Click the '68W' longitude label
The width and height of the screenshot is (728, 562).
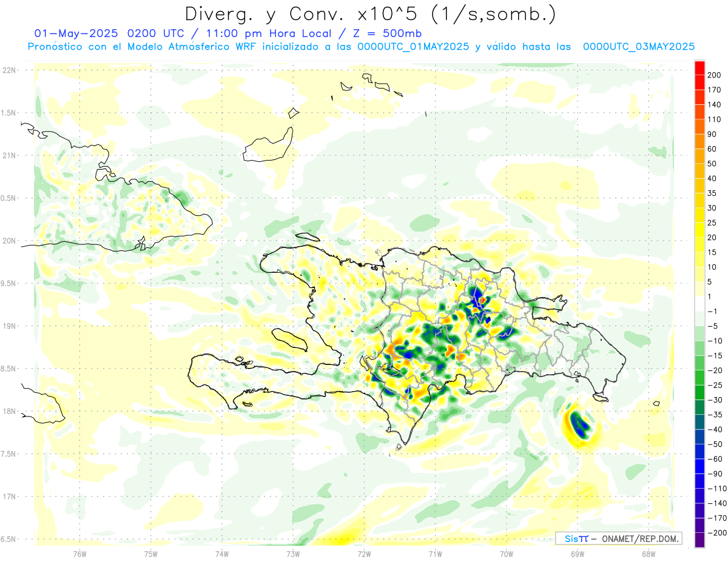coord(648,554)
